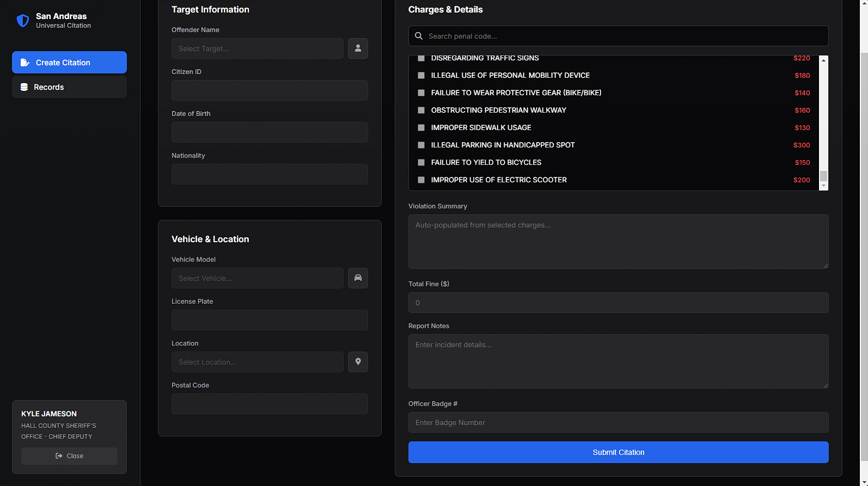
Task: Click the penal code search magnifier icon
Action: [x=419, y=36]
